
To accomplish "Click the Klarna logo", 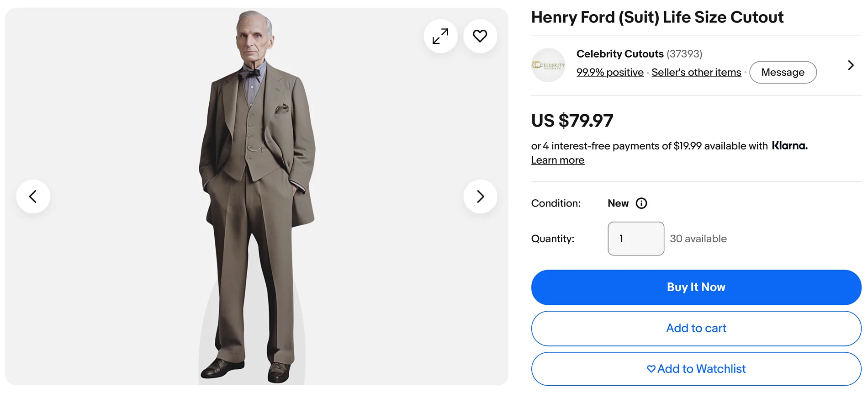I will click(x=789, y=146).
